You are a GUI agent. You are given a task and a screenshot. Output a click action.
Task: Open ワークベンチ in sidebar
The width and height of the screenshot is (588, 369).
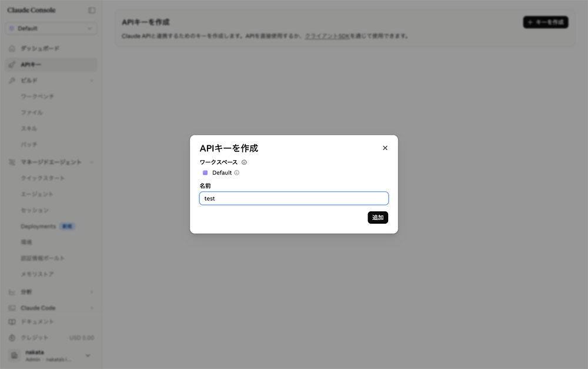[37, 97]
